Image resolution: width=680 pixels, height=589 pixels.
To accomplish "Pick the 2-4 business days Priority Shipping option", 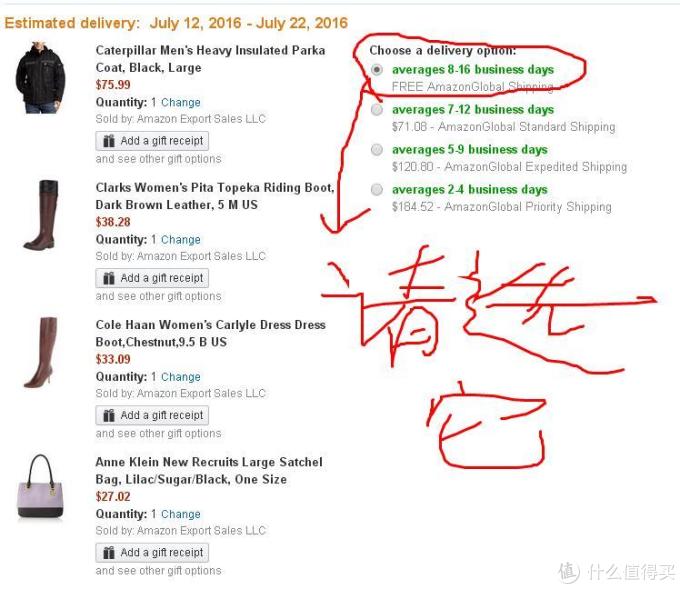I will tap(377, 190).
